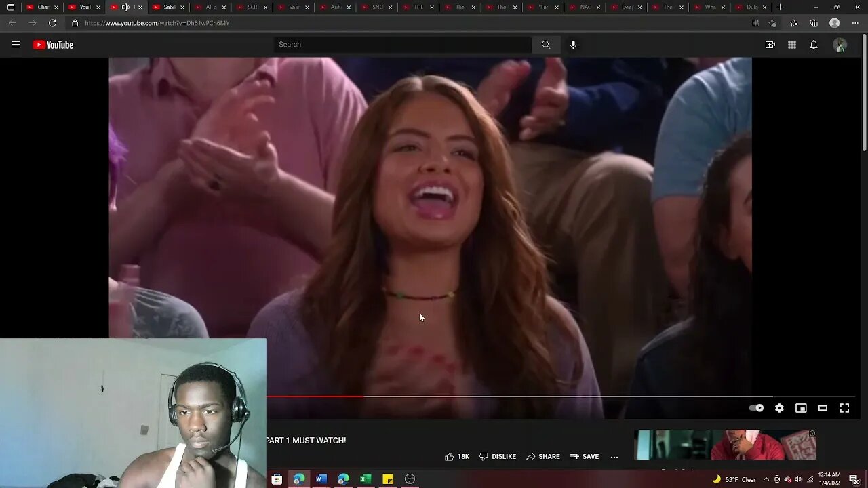Switch to the Sabit tab

pos(168,7)
